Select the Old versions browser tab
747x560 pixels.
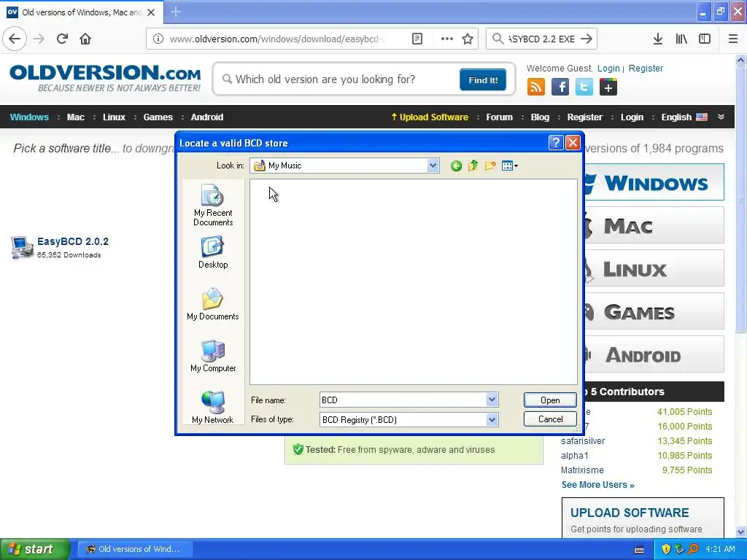(82, 12)
